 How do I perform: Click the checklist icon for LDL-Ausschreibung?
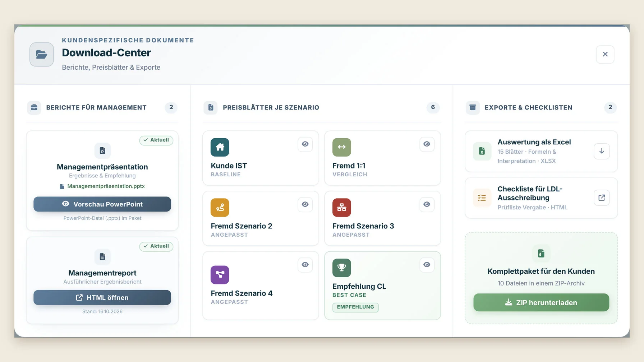[x=482, y=198]
